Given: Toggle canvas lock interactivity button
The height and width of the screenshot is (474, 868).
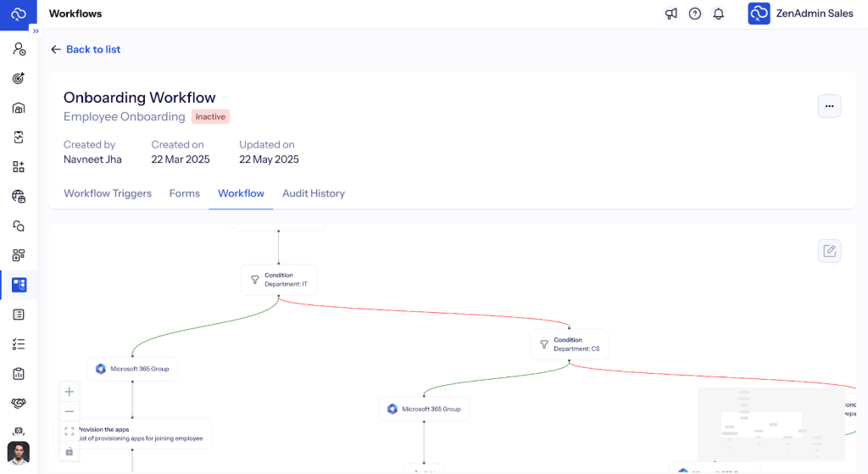Looking at the screenshot, I should click(x=70, y=451).
